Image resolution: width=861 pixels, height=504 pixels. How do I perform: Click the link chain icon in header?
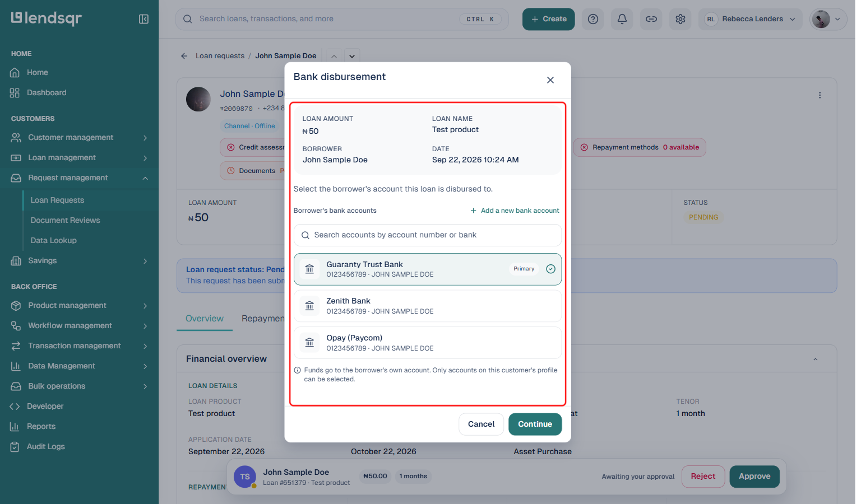click(651, 19)
